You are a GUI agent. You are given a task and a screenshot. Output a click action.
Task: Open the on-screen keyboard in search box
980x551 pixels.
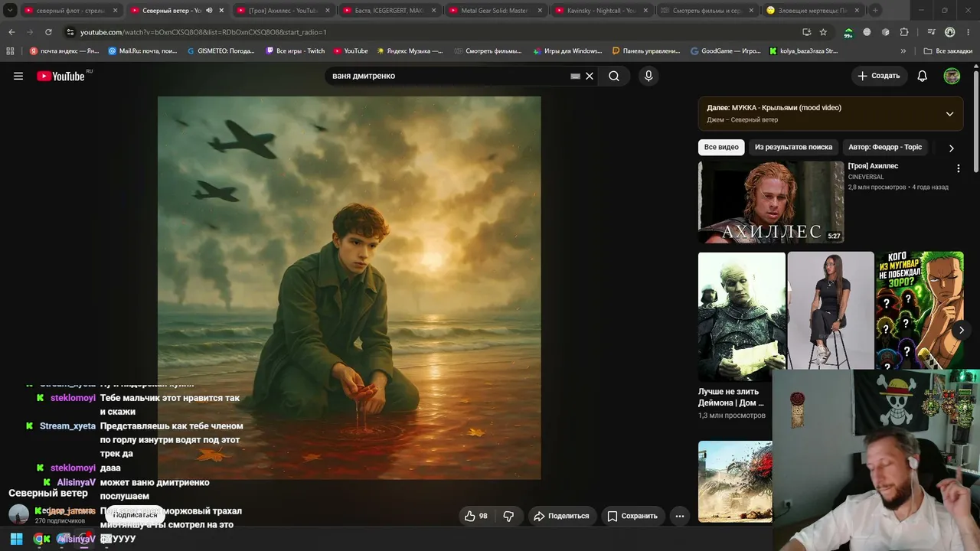point(575,77)
